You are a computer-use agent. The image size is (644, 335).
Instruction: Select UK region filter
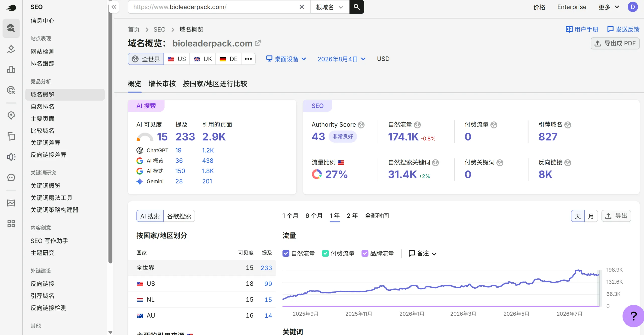(203, 59)
